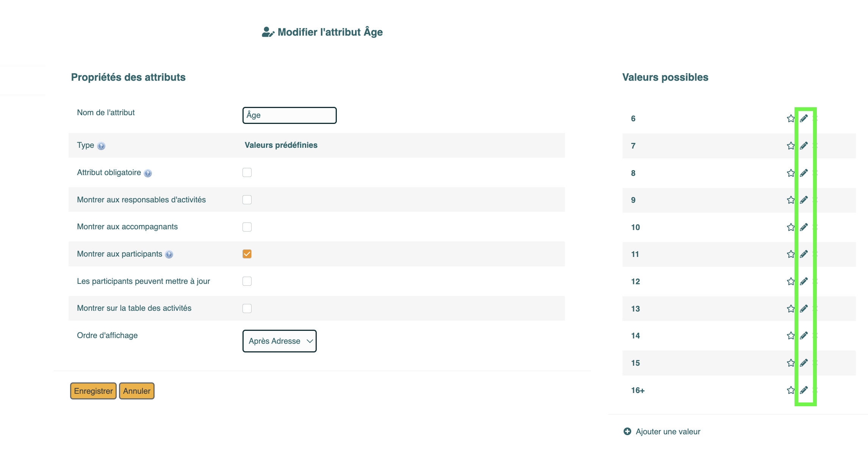Click the star icon next to value 15
Screen dimensions: 868x465
coord(791,363)
